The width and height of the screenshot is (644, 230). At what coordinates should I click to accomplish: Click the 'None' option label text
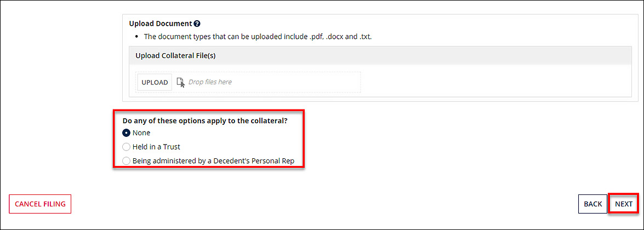[141, 133]
